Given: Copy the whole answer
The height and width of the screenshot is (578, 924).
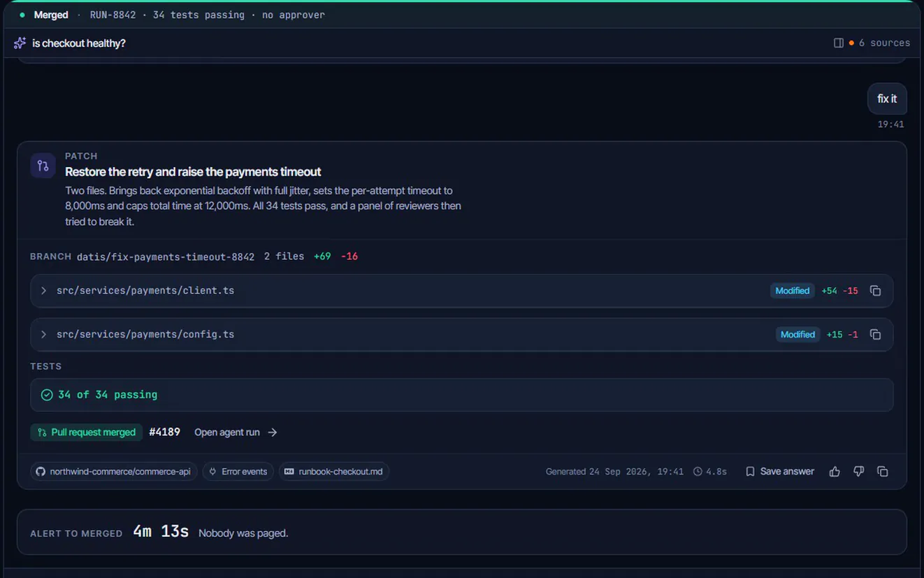Looking at the screenshot, I should 883,472.
